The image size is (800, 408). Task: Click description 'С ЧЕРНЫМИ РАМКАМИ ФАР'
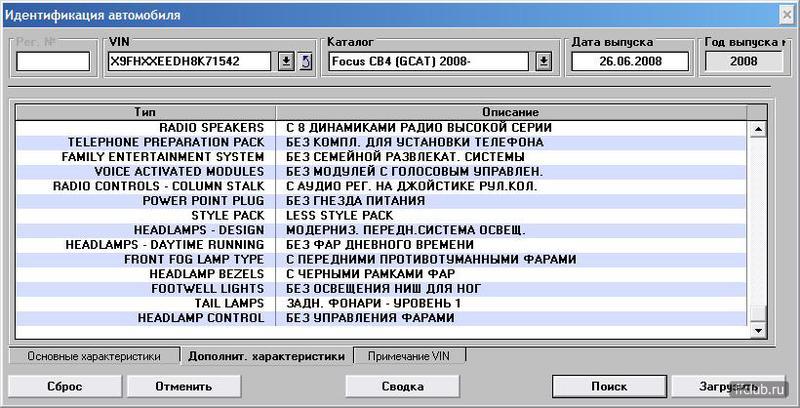370,274
